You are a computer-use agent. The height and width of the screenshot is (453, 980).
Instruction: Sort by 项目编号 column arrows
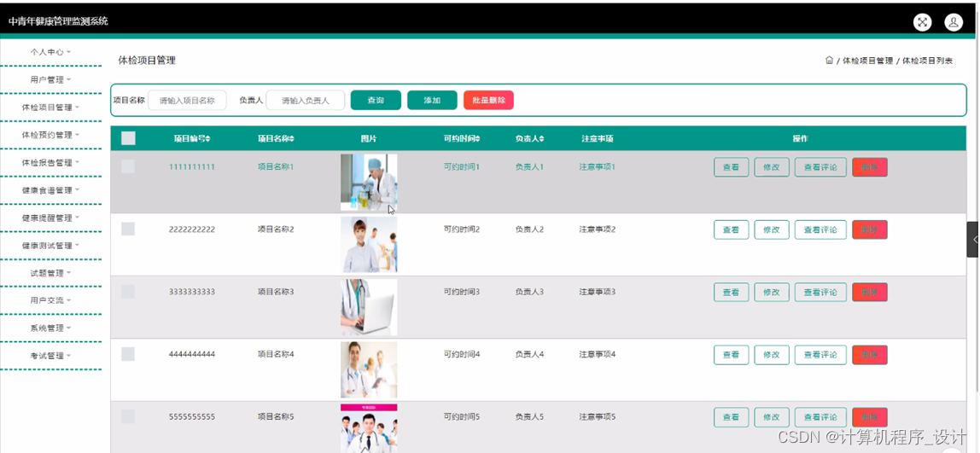pos(207,139)
